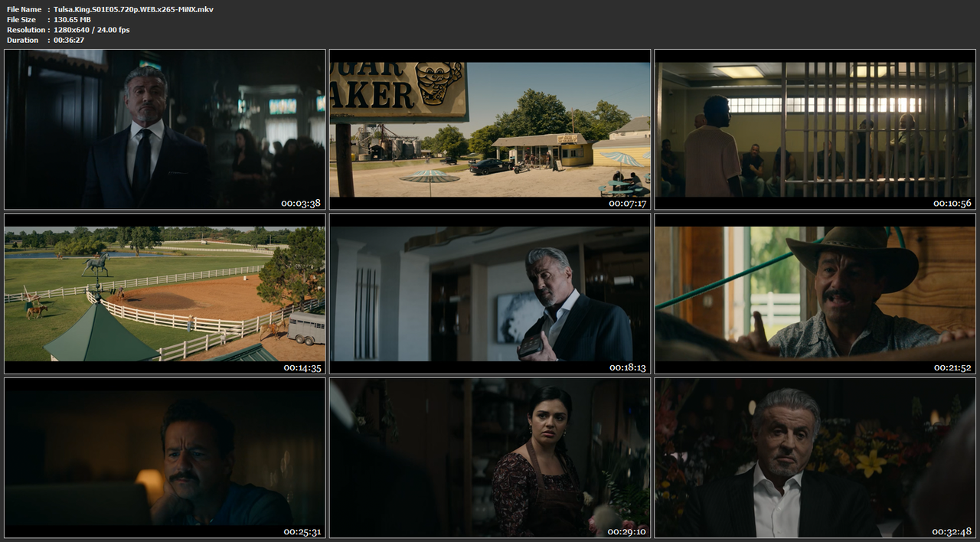Click the 00:03:38 timestamp text
This screenshot has height=542, width=980.
[301, 203]
